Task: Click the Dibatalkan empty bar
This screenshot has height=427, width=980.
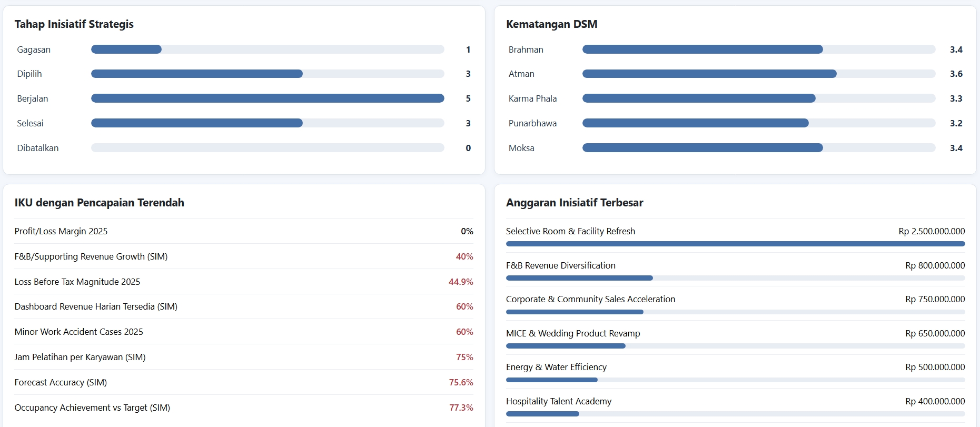Action: pos(268,148)
